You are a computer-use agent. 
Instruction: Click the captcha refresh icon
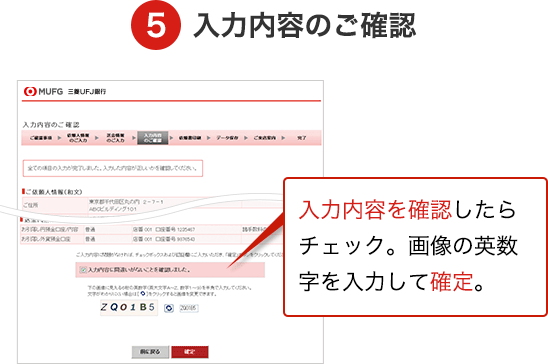[169, 308]
